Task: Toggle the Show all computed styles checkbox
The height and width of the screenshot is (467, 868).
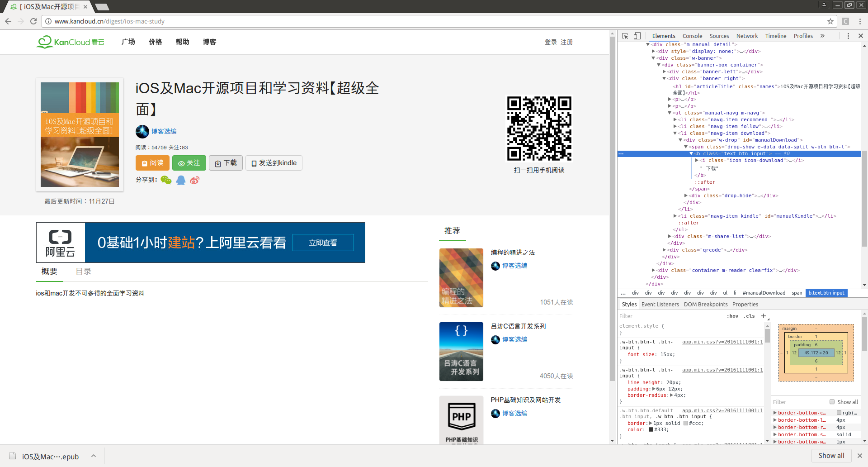Action: (x=832, y=402)
